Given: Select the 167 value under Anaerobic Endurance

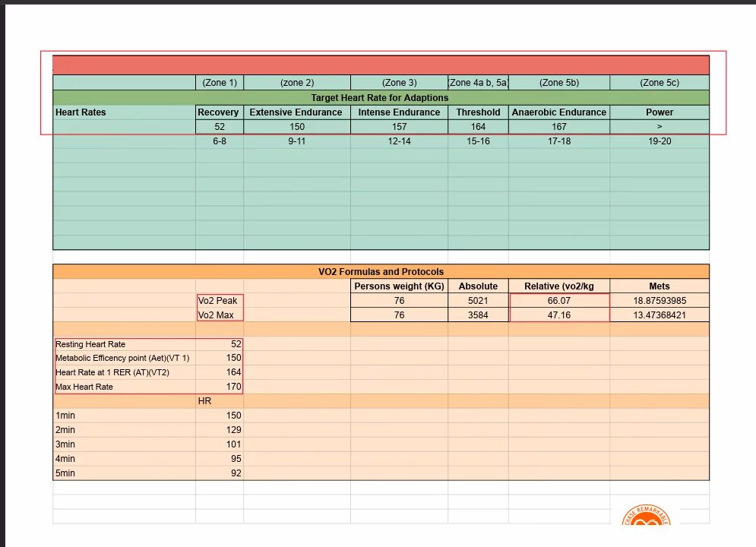Looking at the screenshot, I should [x=559, y=127].
